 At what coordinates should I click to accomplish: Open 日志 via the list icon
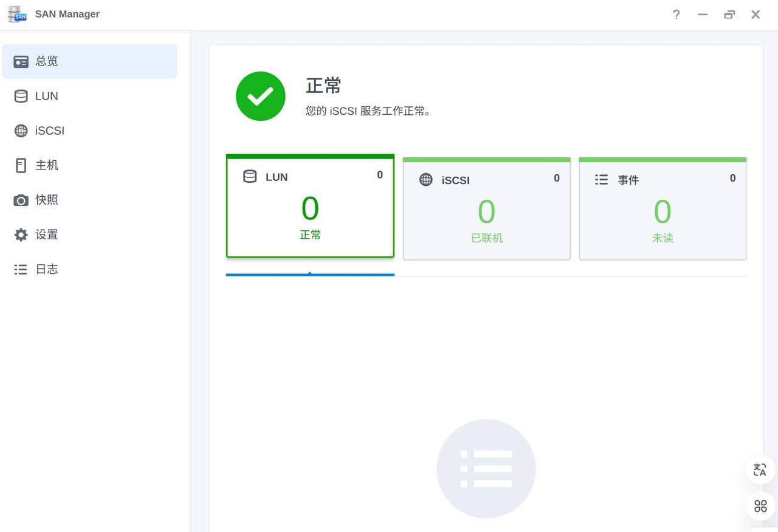21,269
